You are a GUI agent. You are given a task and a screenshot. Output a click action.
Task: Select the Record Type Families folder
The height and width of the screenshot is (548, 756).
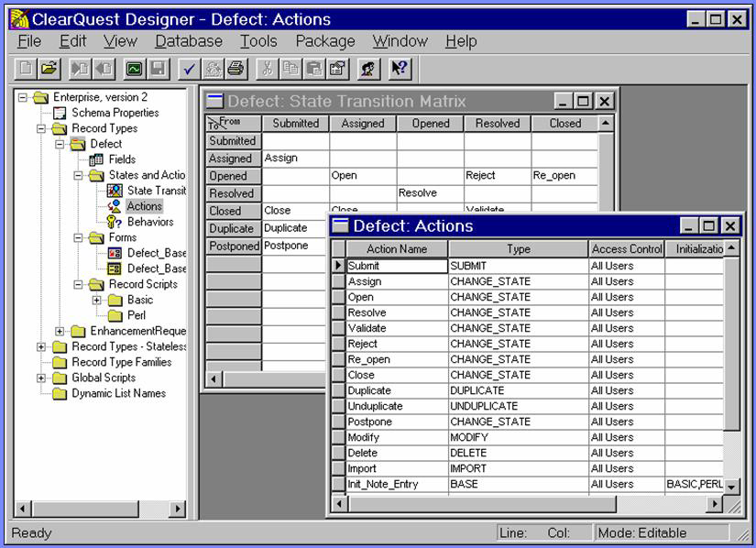coord(122,362)
